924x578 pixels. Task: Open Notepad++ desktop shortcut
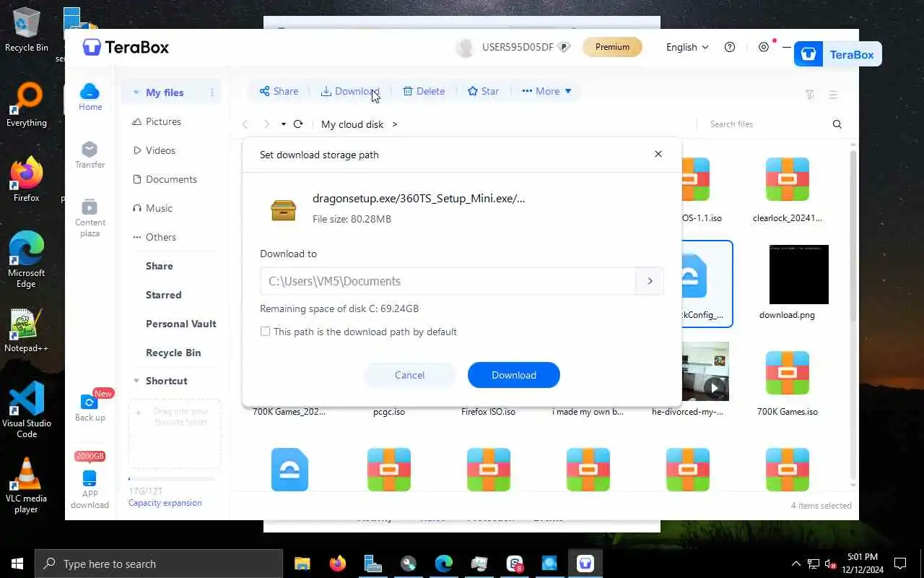[26, 331]
